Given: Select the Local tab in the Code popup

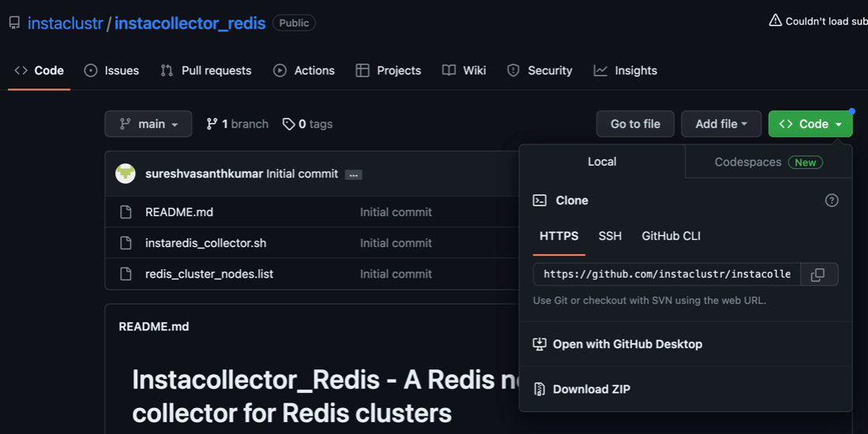Looking at the screenshot, I should [x=602, y=162].
